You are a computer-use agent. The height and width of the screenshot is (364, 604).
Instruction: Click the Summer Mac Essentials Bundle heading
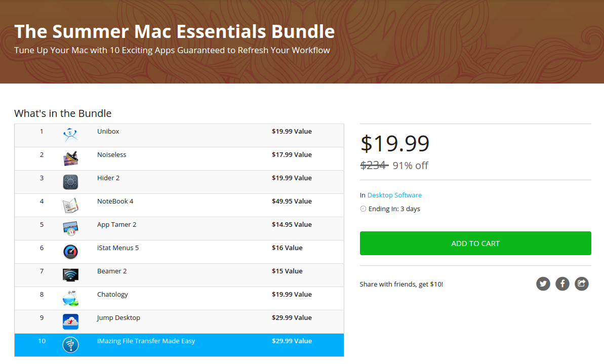click(175, 31)
